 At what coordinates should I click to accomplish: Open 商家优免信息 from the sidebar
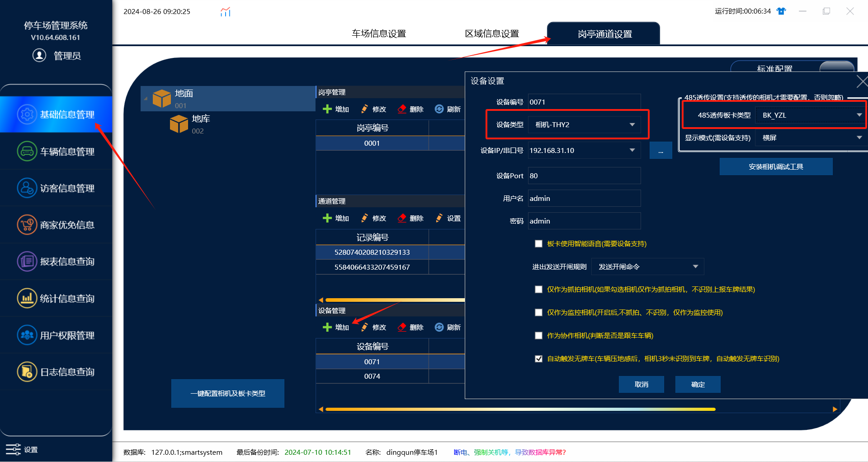(56, 224)
